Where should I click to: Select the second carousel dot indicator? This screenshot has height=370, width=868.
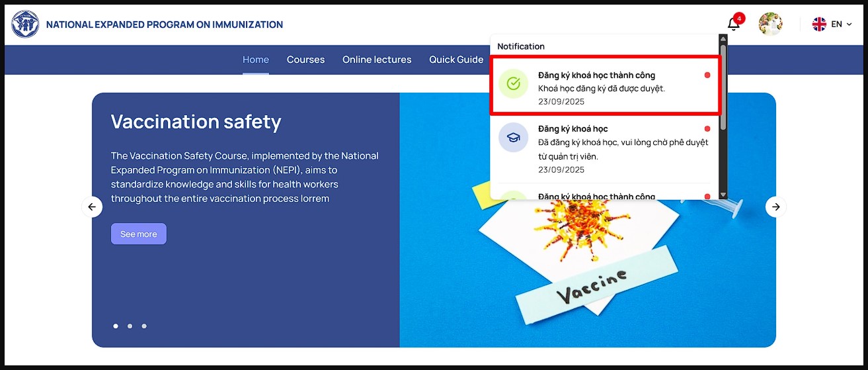[x=130, y=326]
